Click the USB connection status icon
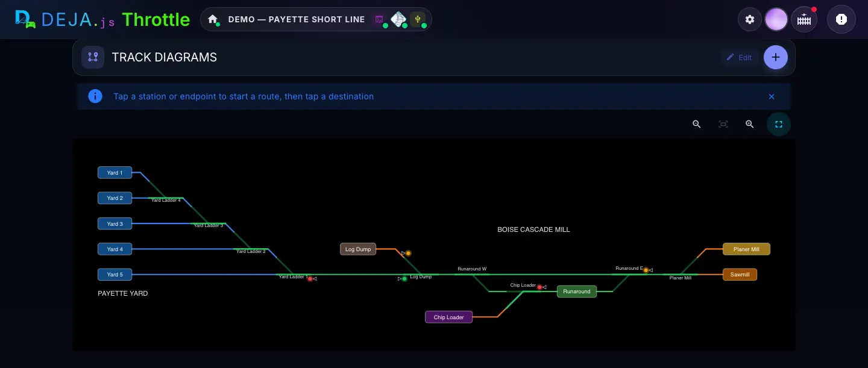Screen dimensions: 868x368 pyautogui.click(x=417, y=19)
